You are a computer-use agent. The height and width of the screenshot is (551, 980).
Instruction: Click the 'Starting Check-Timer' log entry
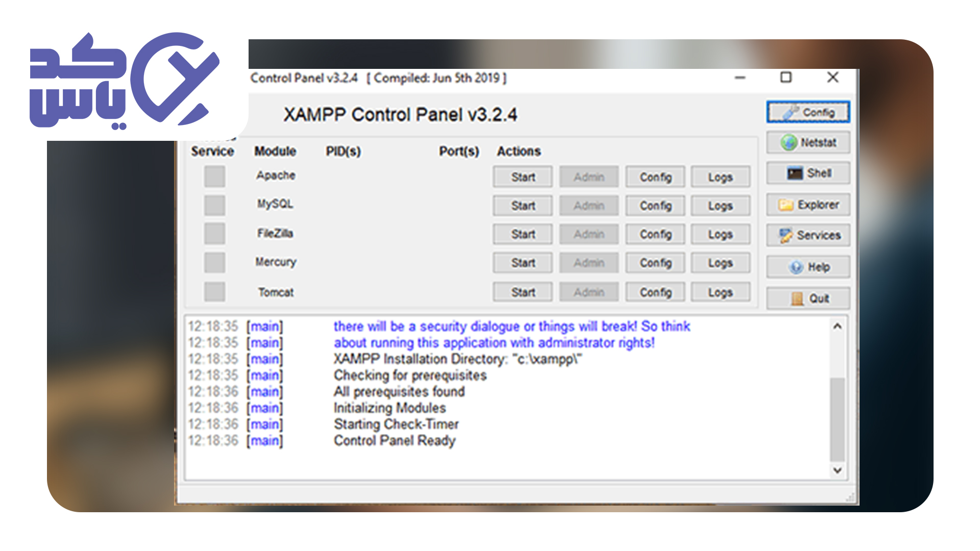click(396, 424)
